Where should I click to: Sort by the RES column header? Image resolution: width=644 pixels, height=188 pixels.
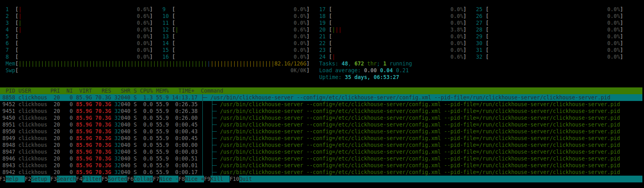click(106, 91)
